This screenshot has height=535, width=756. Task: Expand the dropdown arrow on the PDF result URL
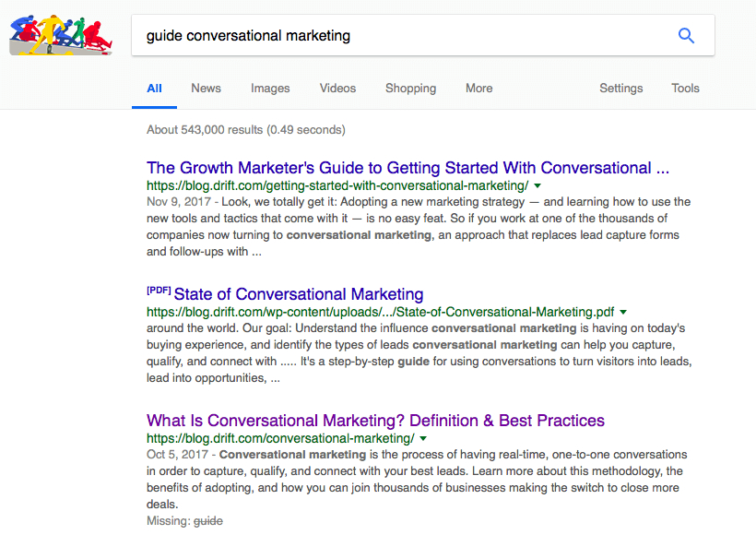tap(623, 312)
